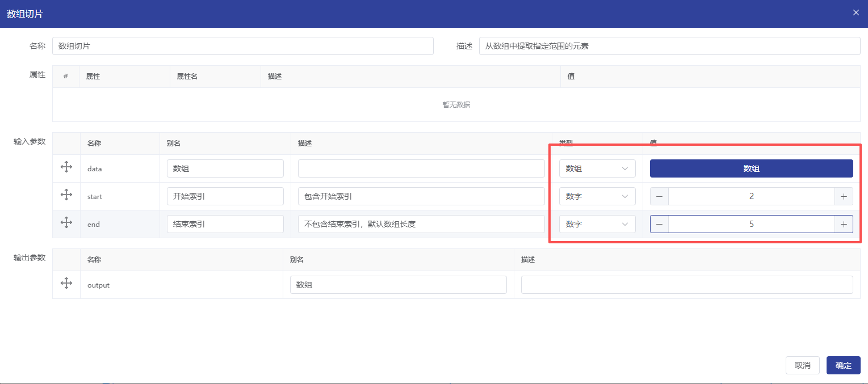Close the 数组切片 dialog with X
Screen dimensions: 868x384
click(x=856, y=12)
